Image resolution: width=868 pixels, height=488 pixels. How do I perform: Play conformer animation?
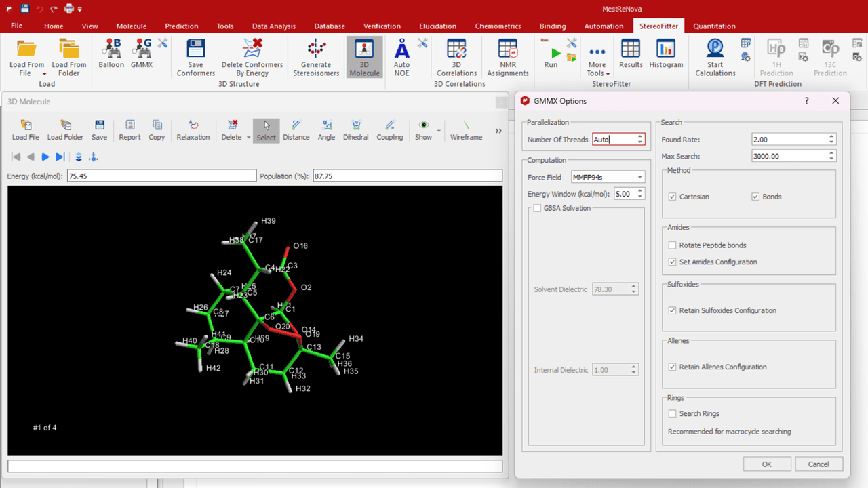click(45, 157)
